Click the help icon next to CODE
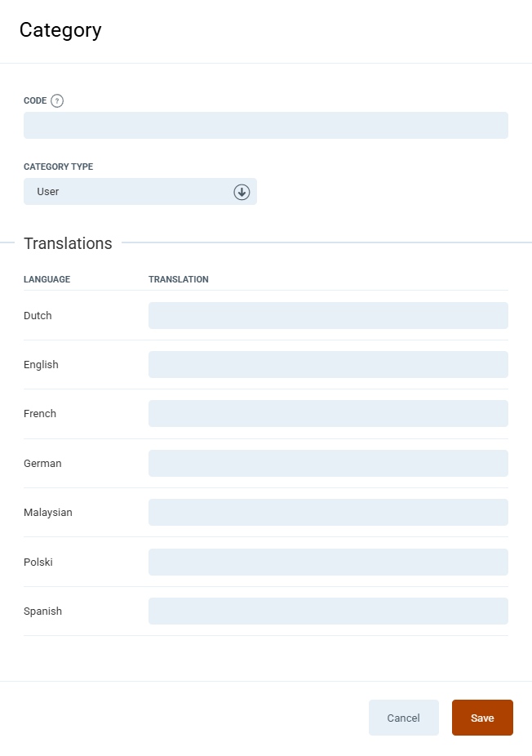This screenshot has height=756, width=532. [57, 101]
